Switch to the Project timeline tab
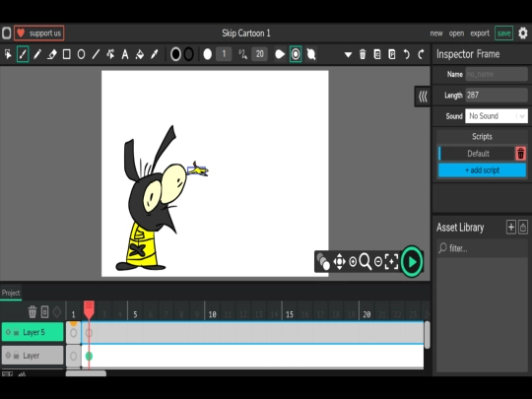The height and width of the screenshot is (399, 532). click(11, 293)
